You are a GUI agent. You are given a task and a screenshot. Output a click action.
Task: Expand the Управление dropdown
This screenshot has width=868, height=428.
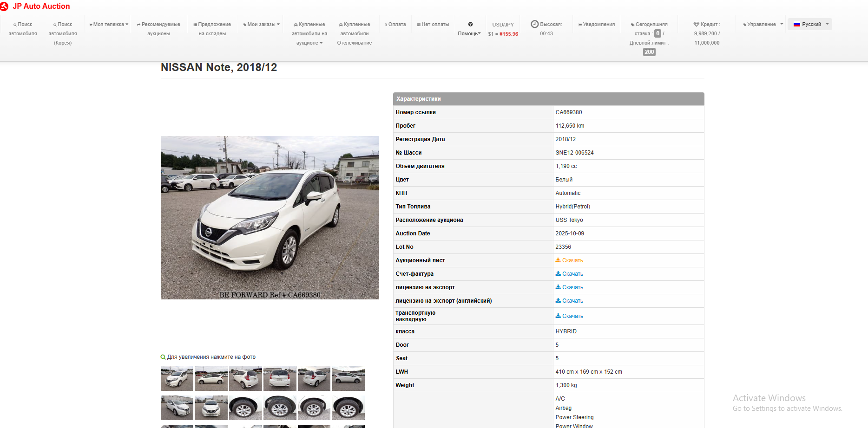[763, 24]
